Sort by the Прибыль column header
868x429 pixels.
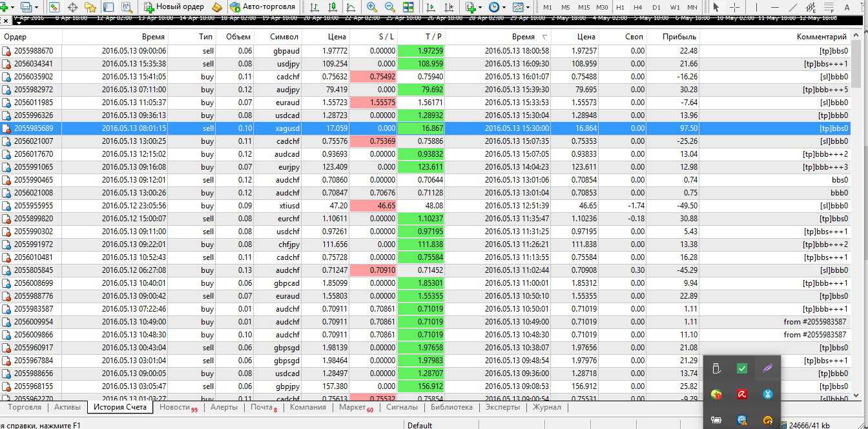tap(679, 37)
